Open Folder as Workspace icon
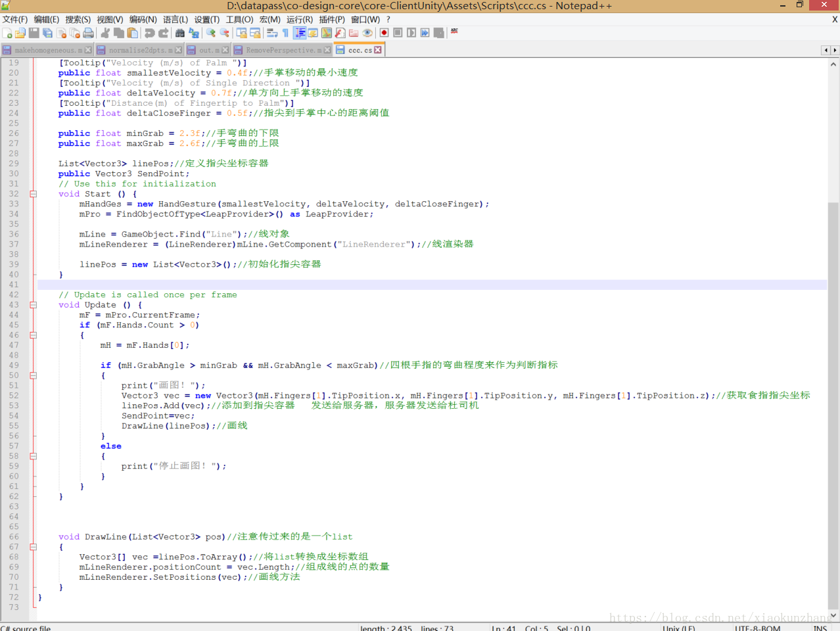Screen dimensions: 840x631 click(x=354, y=33)
